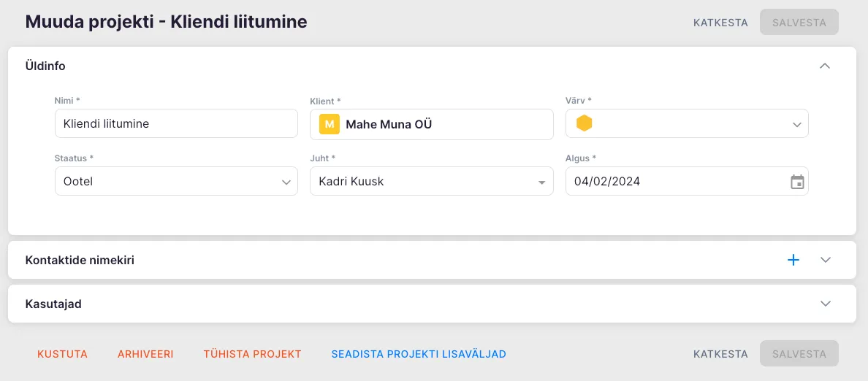868x381 pixels.
Task: Click the Algus date field 04/02/2024
Action: point(672,182)
